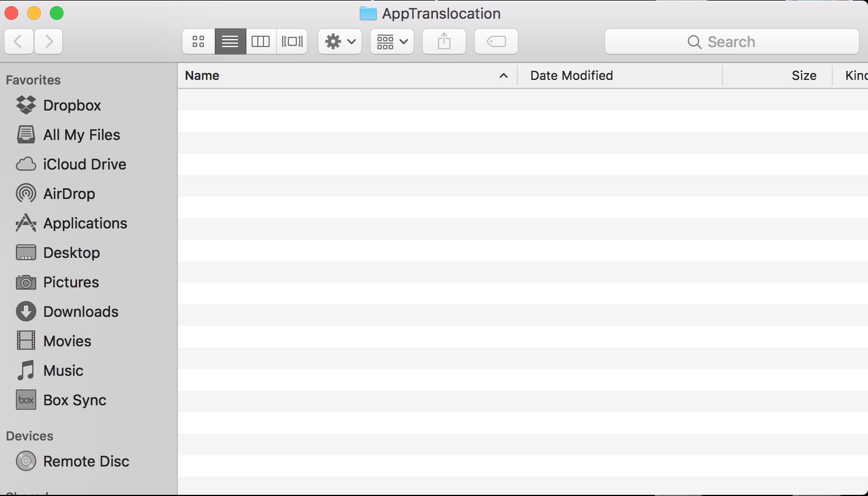Screen dimensions: 868x496
Task: Open Dropbox in the sidebar
Action: click(71, 105)
